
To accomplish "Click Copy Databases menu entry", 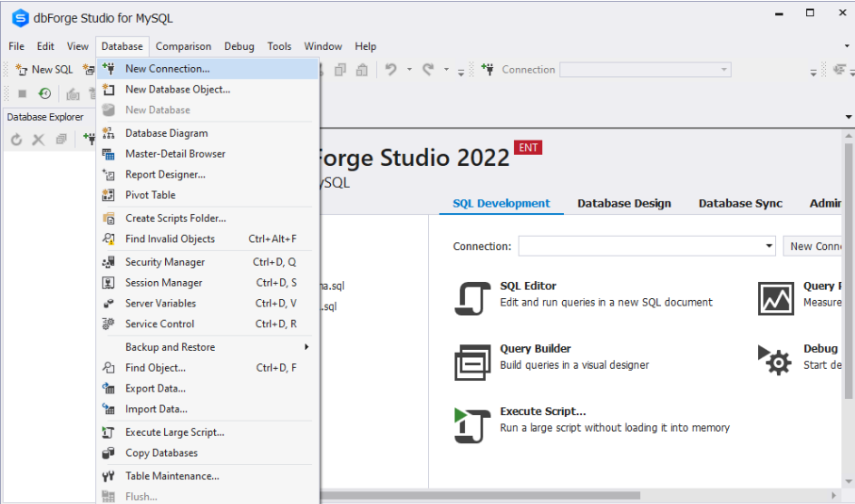I will pos(208,452).
